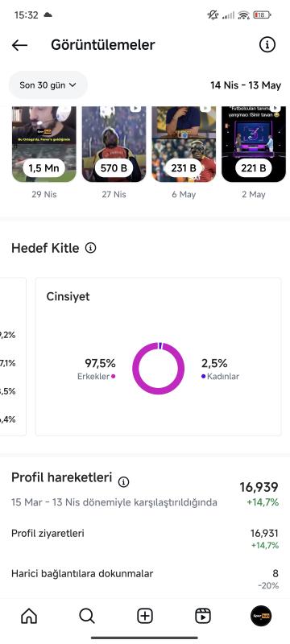Select the 97,5% Erkekler legend
Screen dimensions: 290x644
(97, 369)
